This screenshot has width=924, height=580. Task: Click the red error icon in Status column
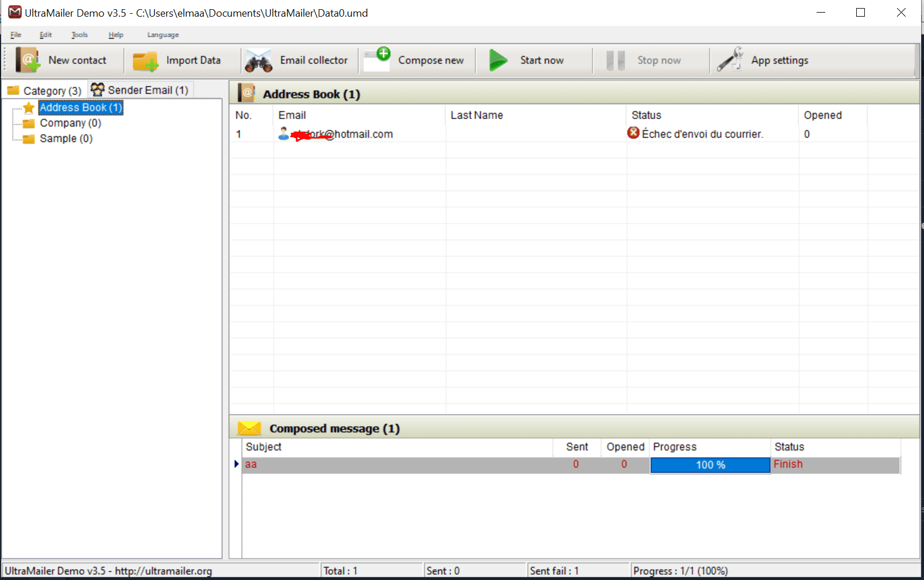click(x=633, y=133)
